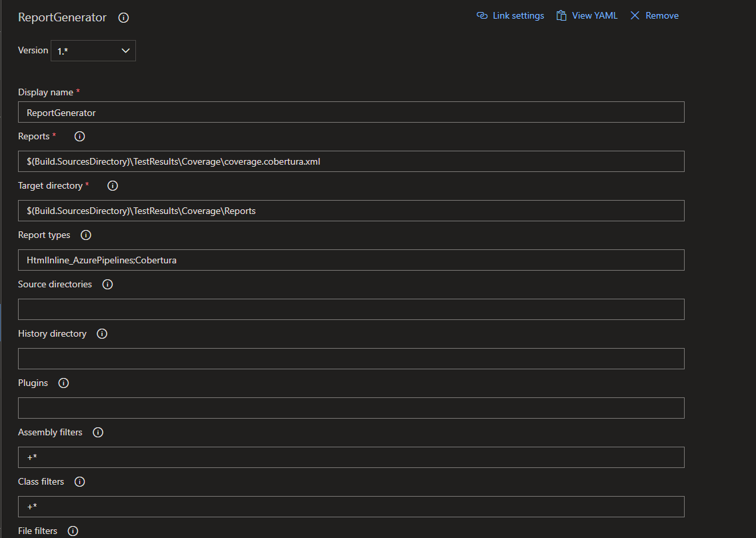756x538 pixels.
Task: Open info icon next to Source directories
Action: [x=107, y=284]
